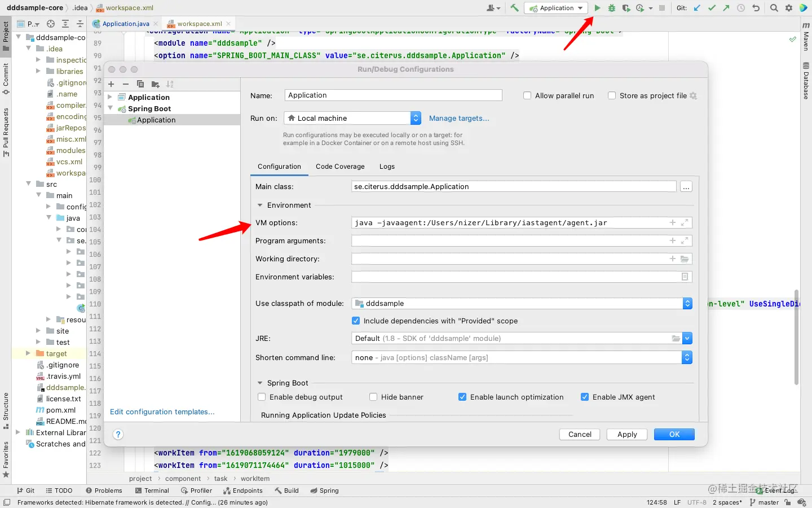Open help with question mark button
This screenshot has height=508, width=812.
[x=118, y=435]
